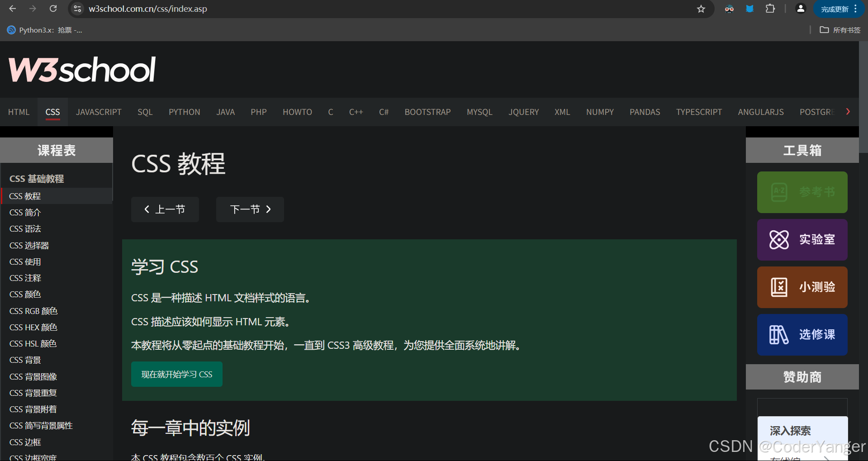Open the 选修课 elective course card
868x461 pixels.
pos(802,335)
